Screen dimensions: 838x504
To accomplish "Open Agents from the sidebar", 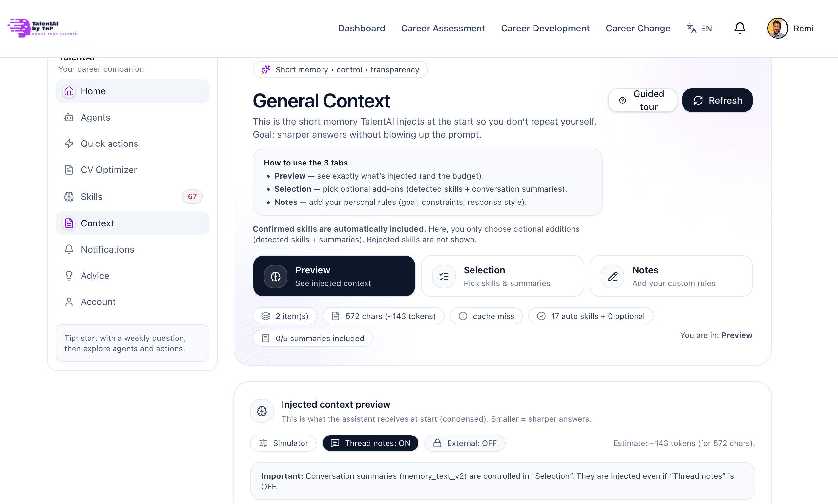I will (95, 118).
